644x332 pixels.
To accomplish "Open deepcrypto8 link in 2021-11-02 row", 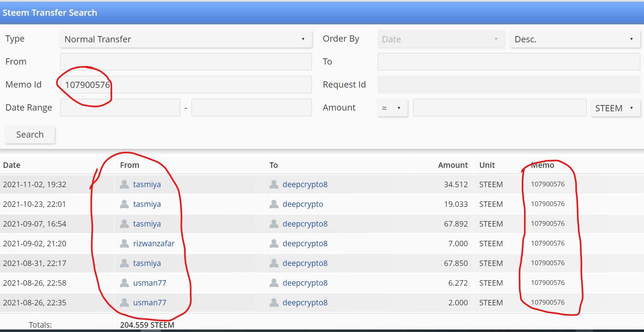I will (305, 184).
